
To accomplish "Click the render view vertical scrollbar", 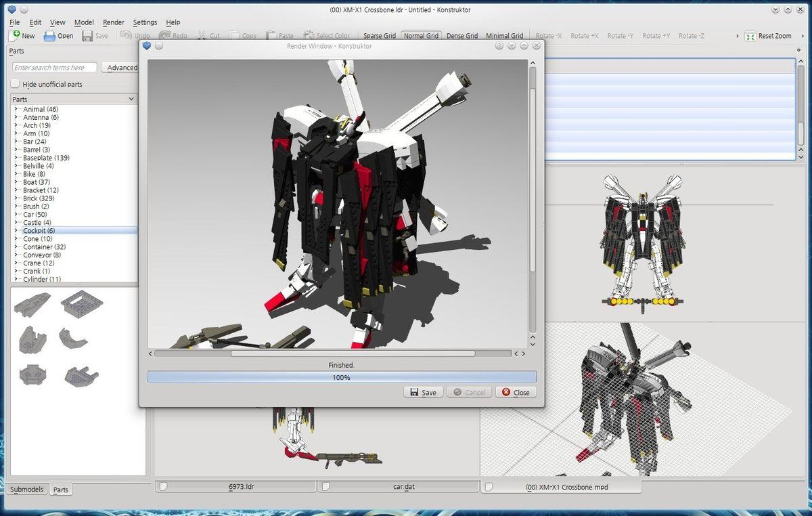I will pos(533,200).
